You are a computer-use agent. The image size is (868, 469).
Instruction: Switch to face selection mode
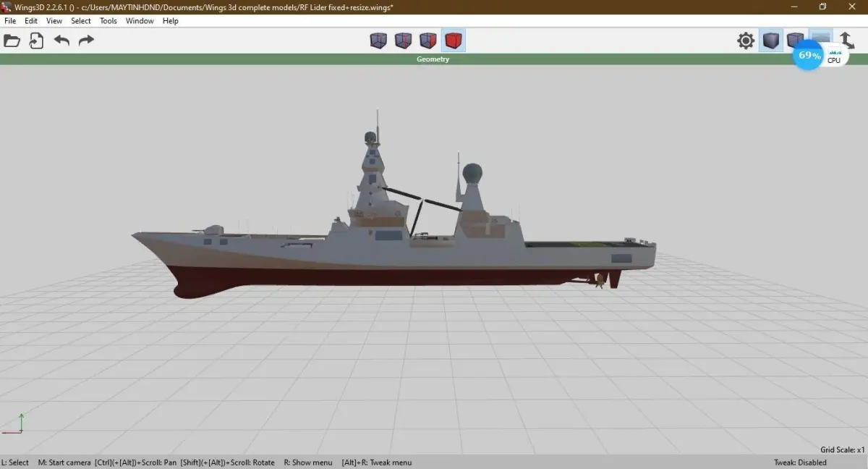click(x=428, y=41)
